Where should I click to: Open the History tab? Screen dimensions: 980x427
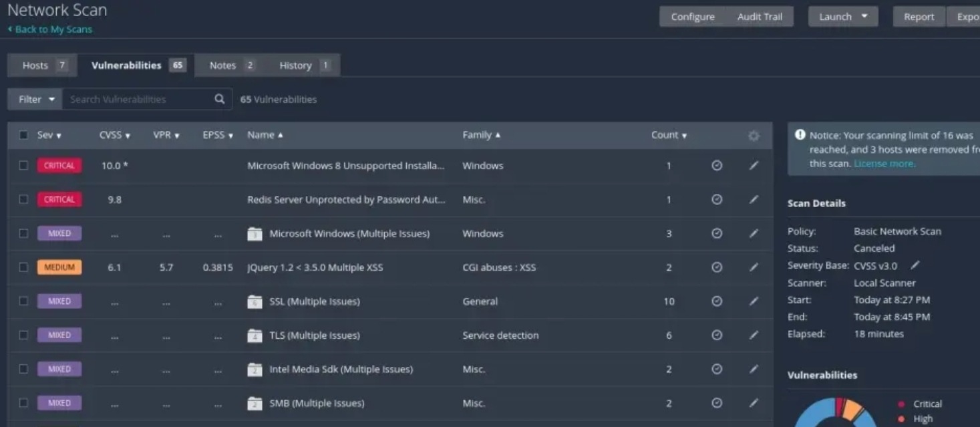[304, 65]
